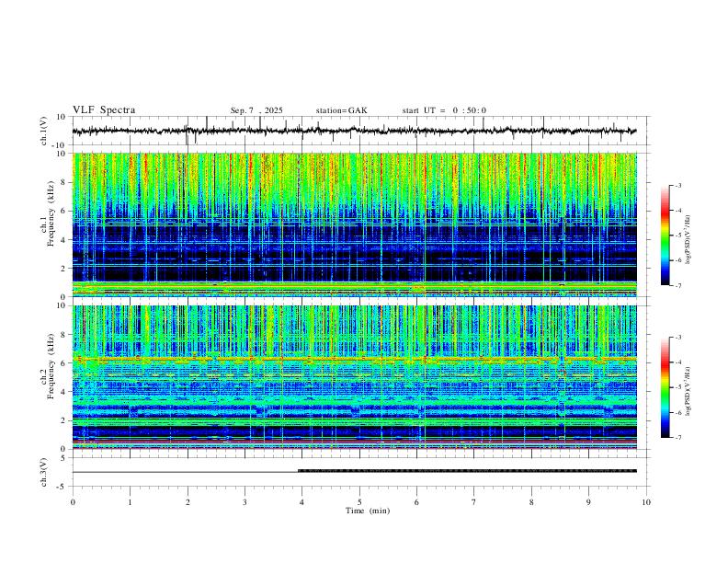Click time axis tick label "2"
The width and height of the screenshot is (728, 563).
tap(188, 502)
